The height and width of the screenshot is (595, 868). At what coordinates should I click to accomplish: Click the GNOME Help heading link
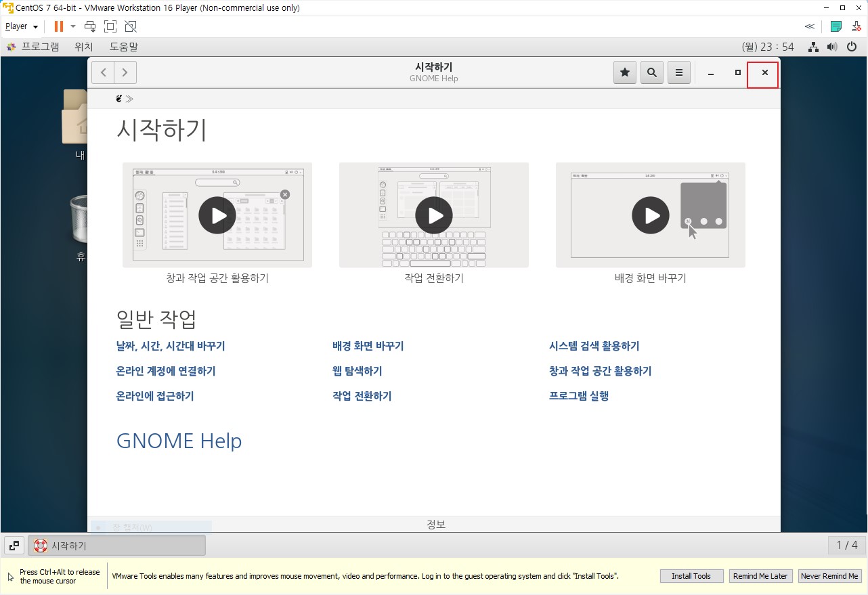click(179, 441)
